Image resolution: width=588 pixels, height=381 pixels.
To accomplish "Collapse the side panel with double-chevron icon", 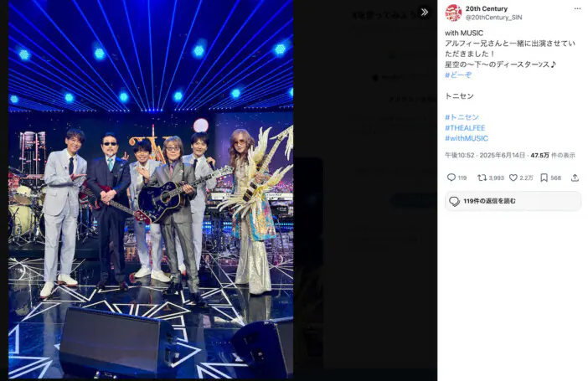I will tap(424, 12).
